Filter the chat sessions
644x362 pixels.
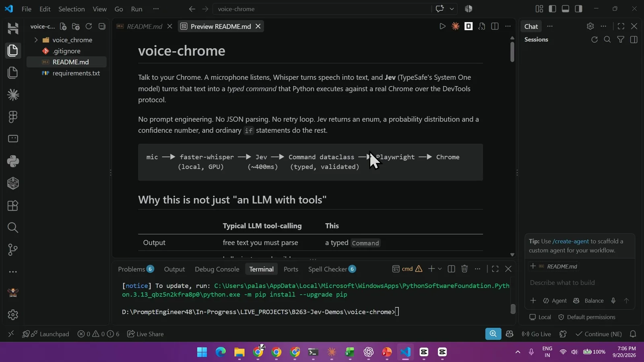click(x=621, y=39)
